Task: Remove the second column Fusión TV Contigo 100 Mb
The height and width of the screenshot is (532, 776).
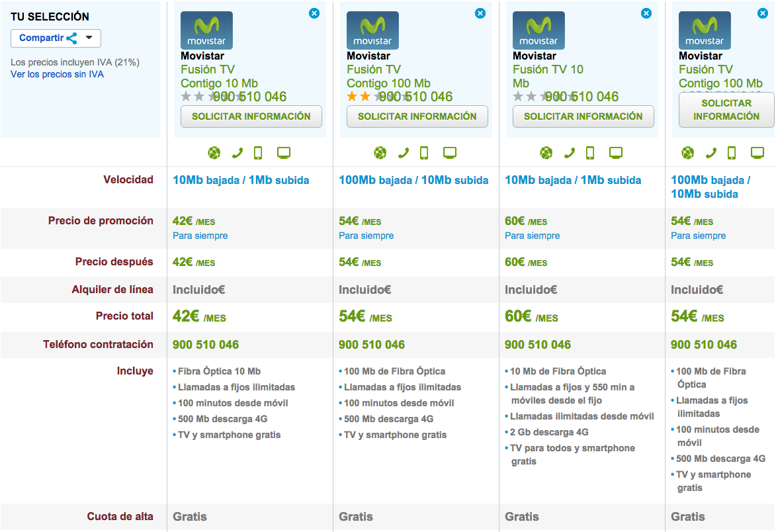Action: [x=480, y=13]
